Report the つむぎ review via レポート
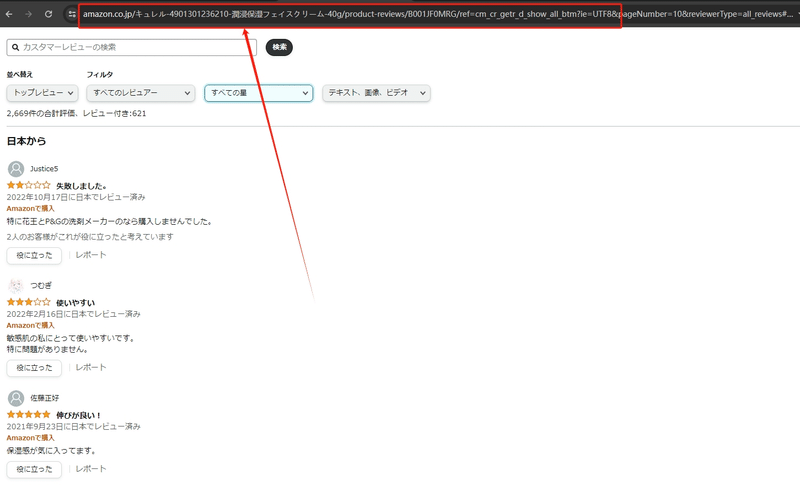The height and width of the screenshot is (488, 800). pyautogui.click(x=91, y=367)
